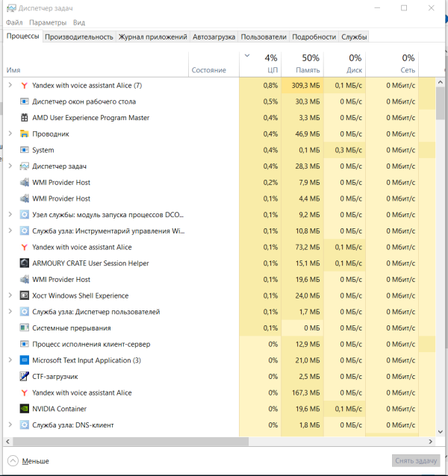Switch to the Пользователи tab
The image size is (448, 476).
[x=264, y=37]
